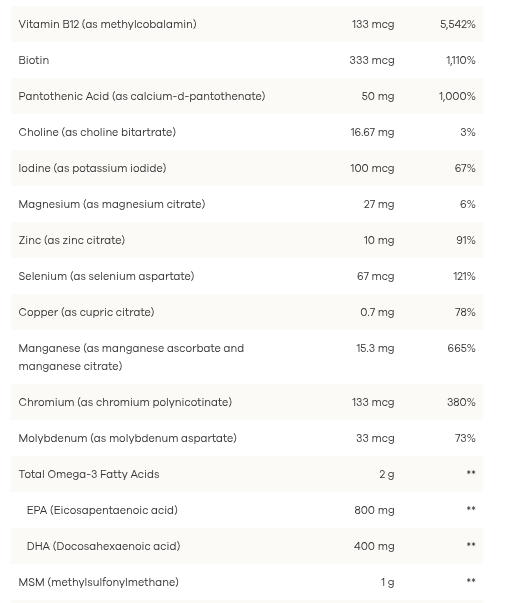Screen dimensions: 505x603
Task: Click the 5,542% daily value for B12
Action: [x=458, y=24]
